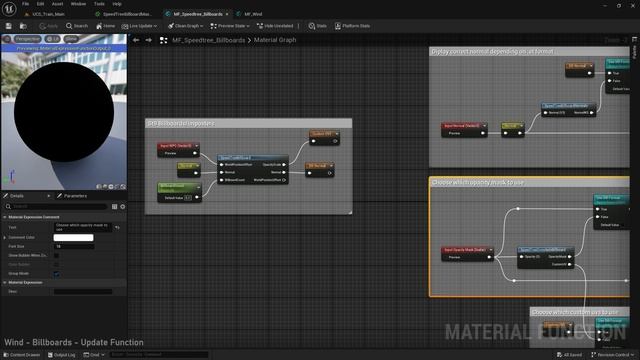The height and width of the screenshot is (360, 640).
Task: Browse to asset in Content Browser
Action: click(x=23, y=26)
